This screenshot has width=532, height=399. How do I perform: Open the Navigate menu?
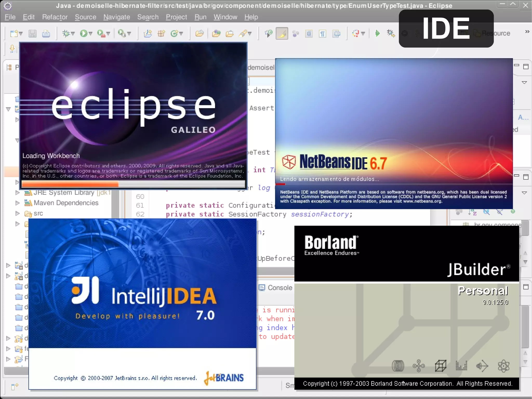tap(117, 17)
